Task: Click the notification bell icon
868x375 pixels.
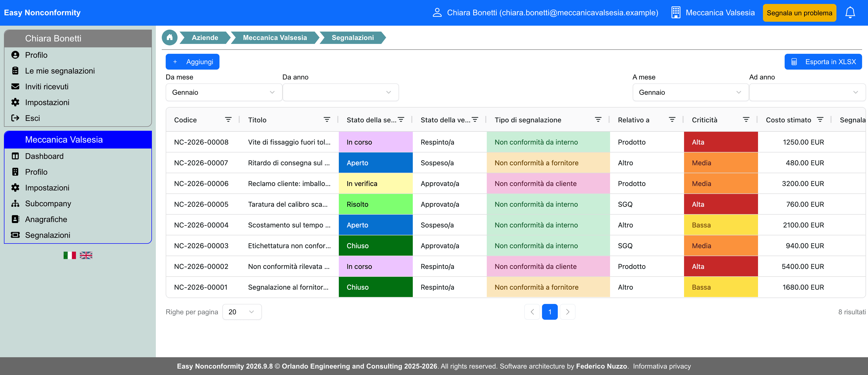Action: point(850,13)
